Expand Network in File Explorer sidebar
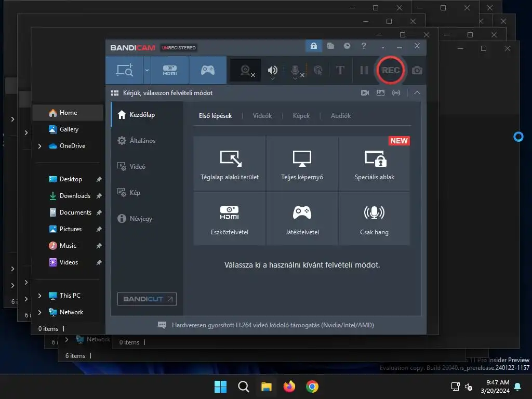 (x=39, y=312)
